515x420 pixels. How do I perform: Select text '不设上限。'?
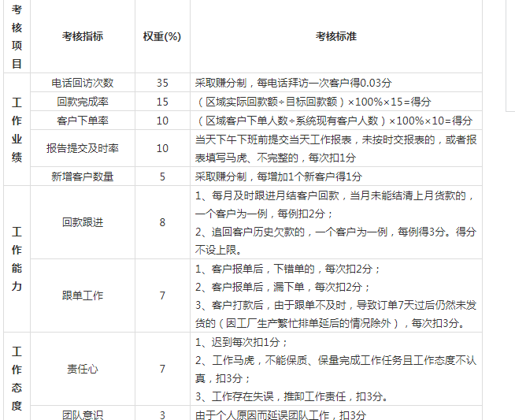219,250
